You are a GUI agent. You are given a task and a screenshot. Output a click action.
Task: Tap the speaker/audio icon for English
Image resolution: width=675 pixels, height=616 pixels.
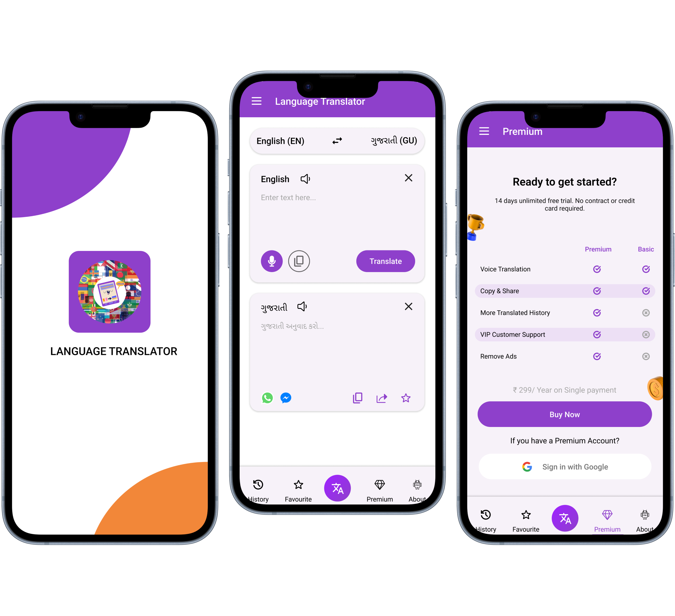click(307, 179)
